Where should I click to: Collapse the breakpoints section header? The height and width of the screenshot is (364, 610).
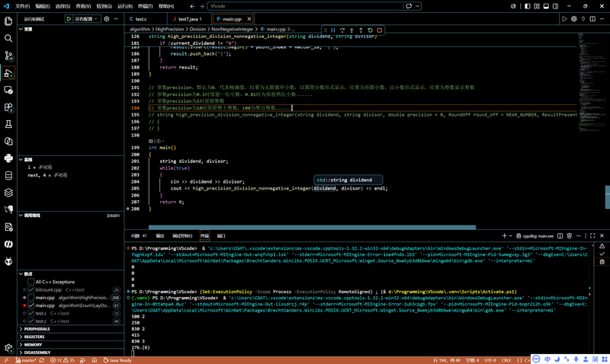click(x=71, y=274)
